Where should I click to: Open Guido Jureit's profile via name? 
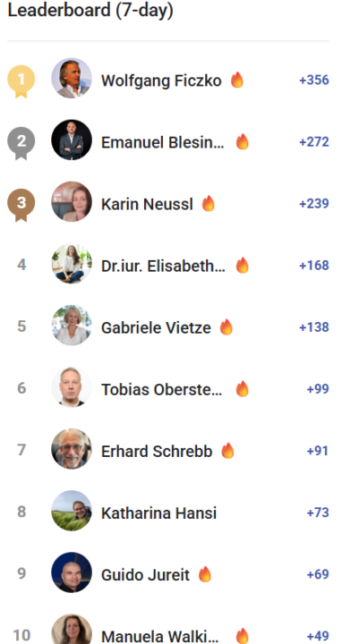[x=146, y=574]
